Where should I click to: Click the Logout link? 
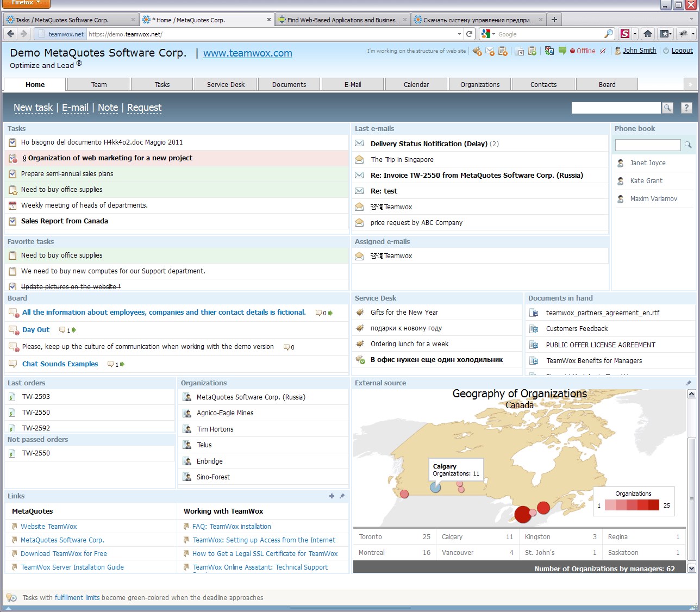tap(682, 51)
